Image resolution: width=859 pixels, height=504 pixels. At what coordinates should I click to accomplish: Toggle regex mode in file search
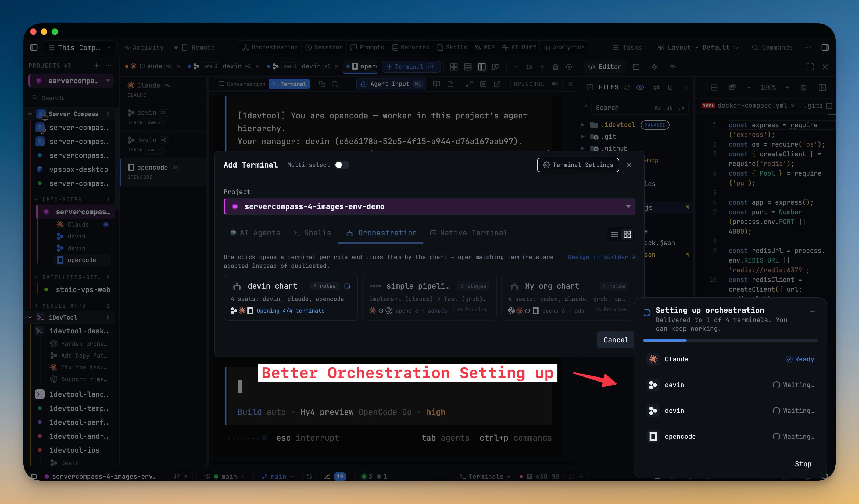click(681, 108)
